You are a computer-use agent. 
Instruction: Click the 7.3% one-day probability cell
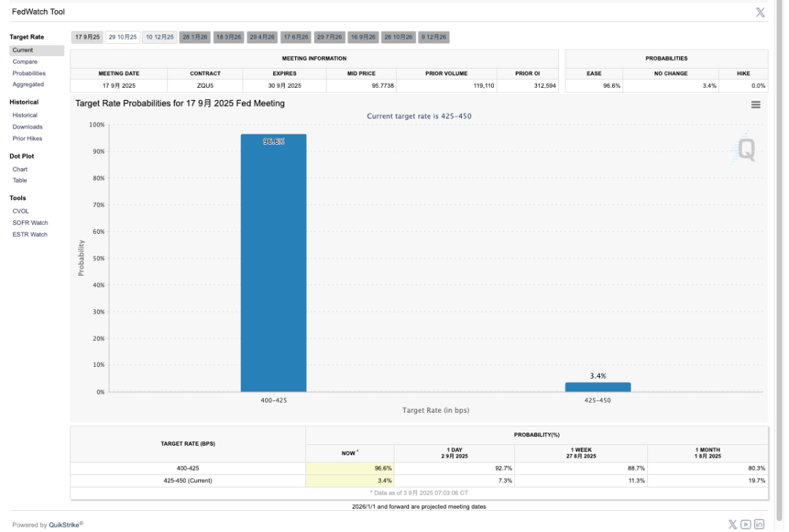click(454, 481)
